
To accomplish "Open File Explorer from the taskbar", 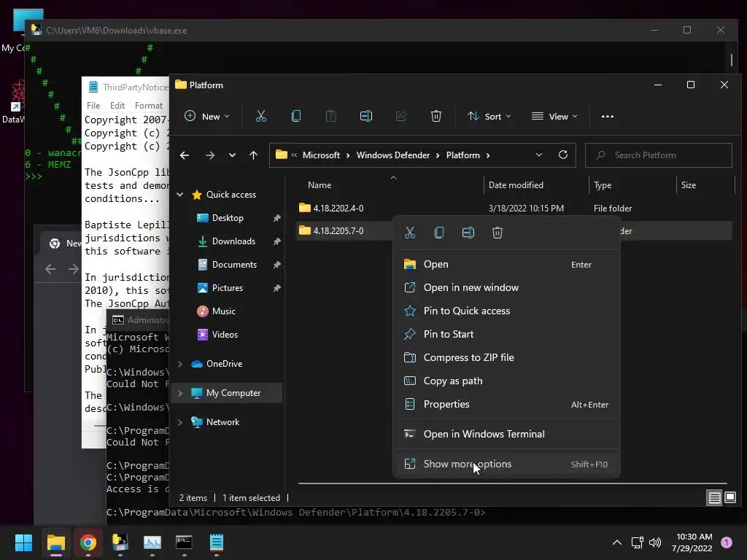I will [55, 542].
